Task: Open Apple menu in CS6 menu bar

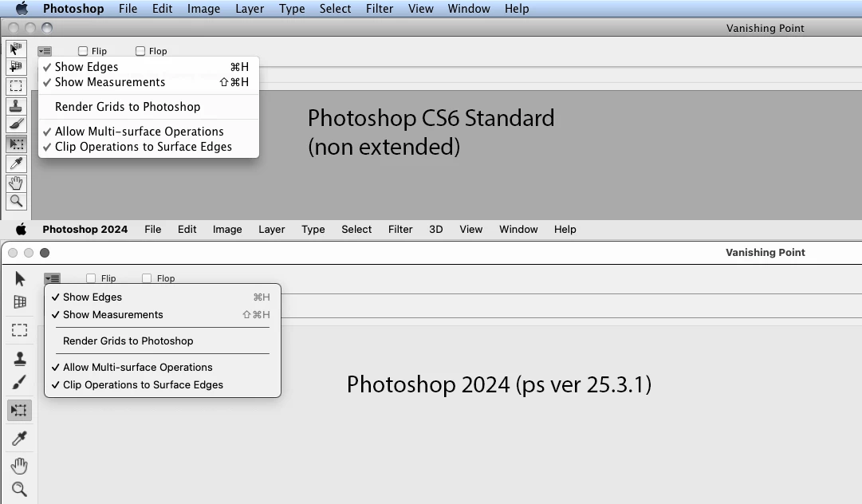Action: coord(22,8)
